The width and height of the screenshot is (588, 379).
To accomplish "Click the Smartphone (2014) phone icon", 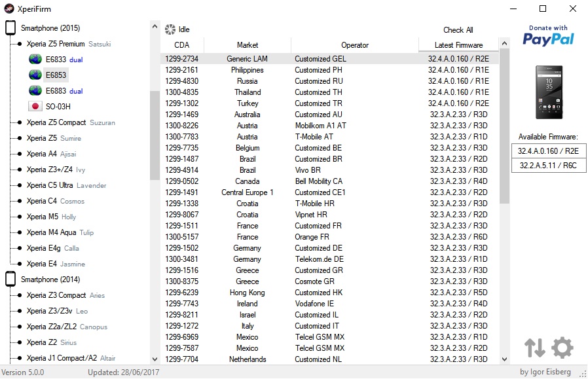I will [10, 280].
